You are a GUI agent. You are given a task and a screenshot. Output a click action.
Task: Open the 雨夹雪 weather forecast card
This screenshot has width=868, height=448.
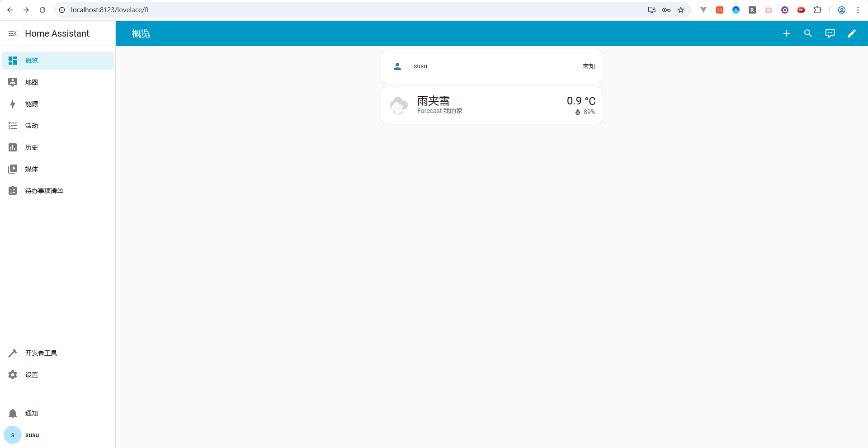pyautogui.click(x=491, y=105)
